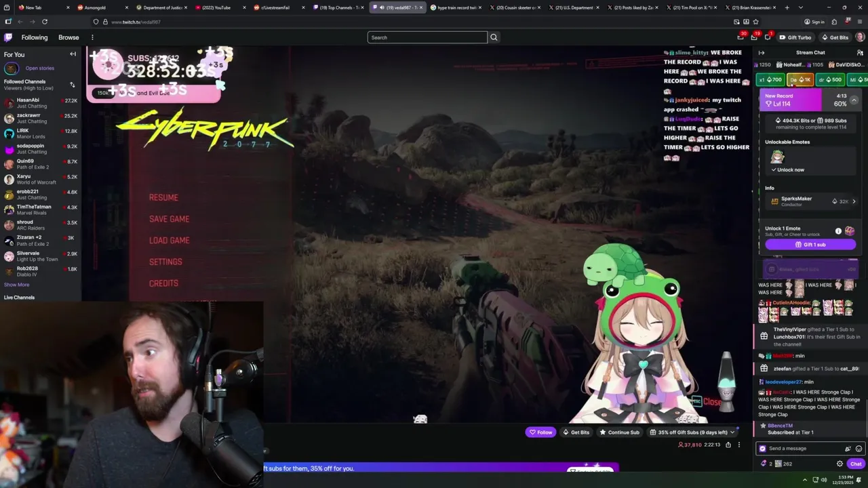Screen dimensions: 868x488
Task: Open the browser tab list dropdown
Action: (x=801, y=7)
